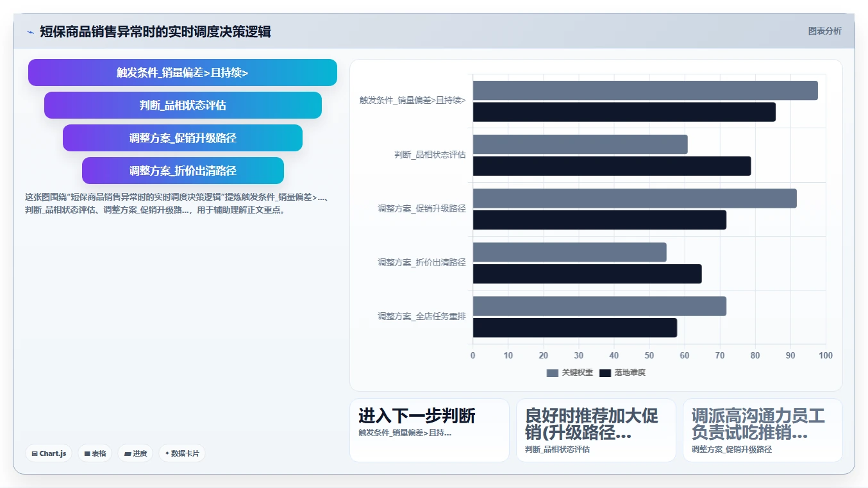Click the 关键权重 gray legend color box
This screenshot has height=488, width=868.
coord(553,373)
